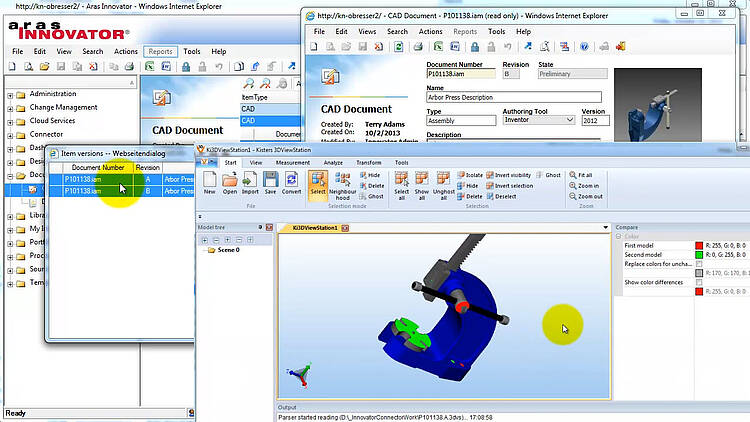Switch to the Analyze ribbon tab
The image size is (750, 422).
(x=333, y=163)
